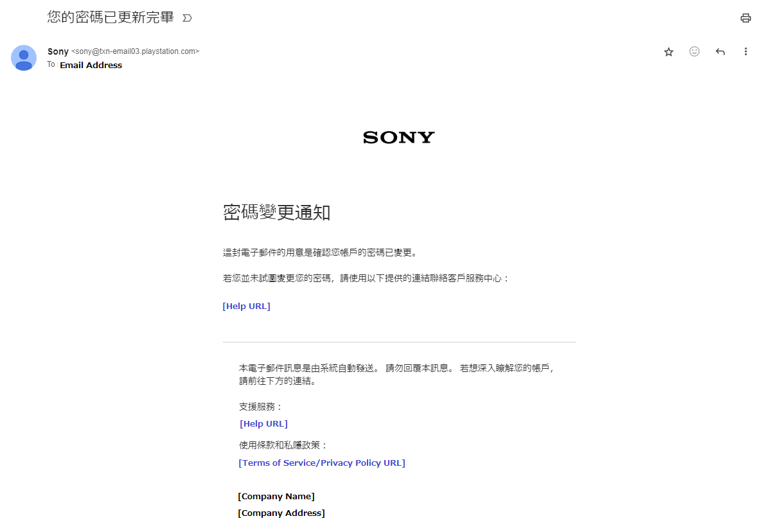
Task: Click the email subject 您的密碼已更新完畢
Action: [x=110, y=17]
